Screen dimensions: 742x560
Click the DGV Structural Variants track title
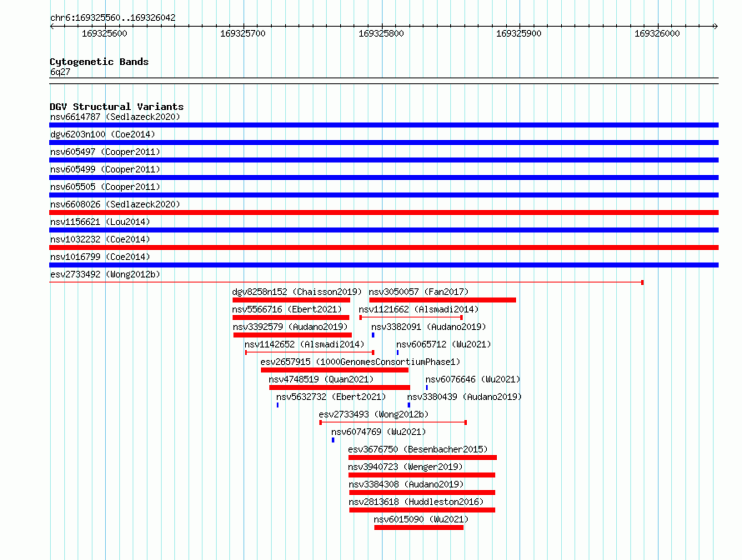click(x=117, y=107)
